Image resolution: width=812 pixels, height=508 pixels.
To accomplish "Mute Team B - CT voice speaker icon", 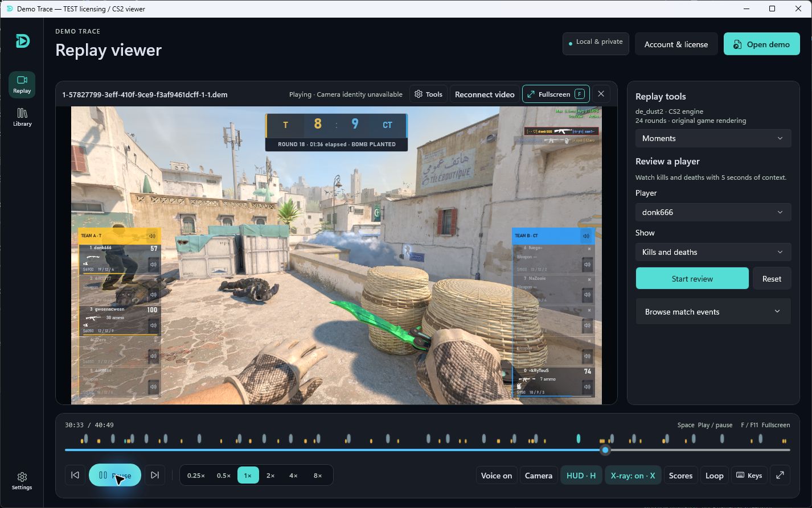I will [x=587, y=236].
